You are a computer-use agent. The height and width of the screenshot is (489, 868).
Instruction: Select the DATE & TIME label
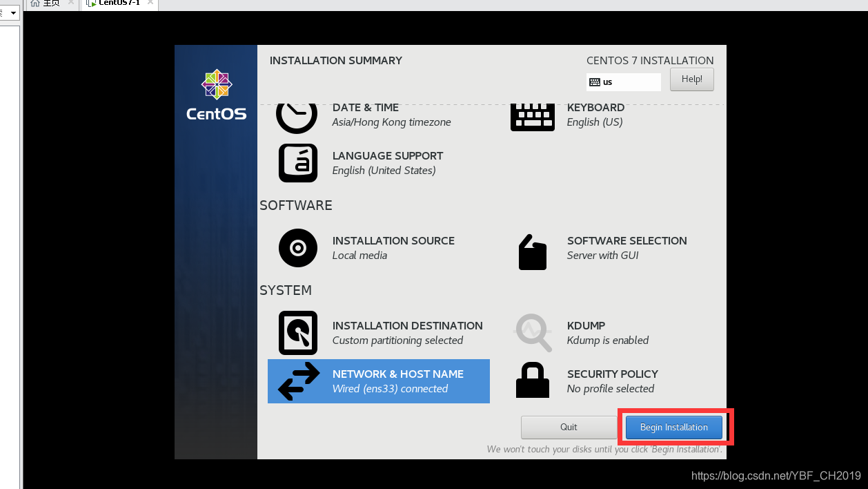(x=366, y=108)
